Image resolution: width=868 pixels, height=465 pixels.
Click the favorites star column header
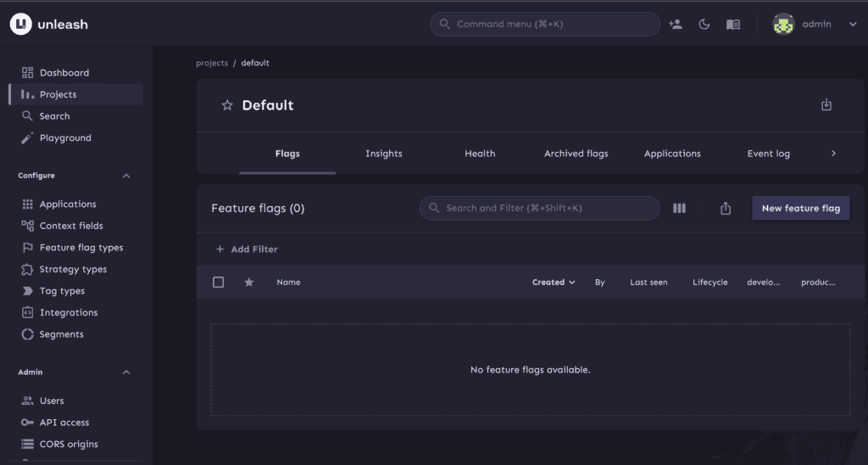pos(249,283)
